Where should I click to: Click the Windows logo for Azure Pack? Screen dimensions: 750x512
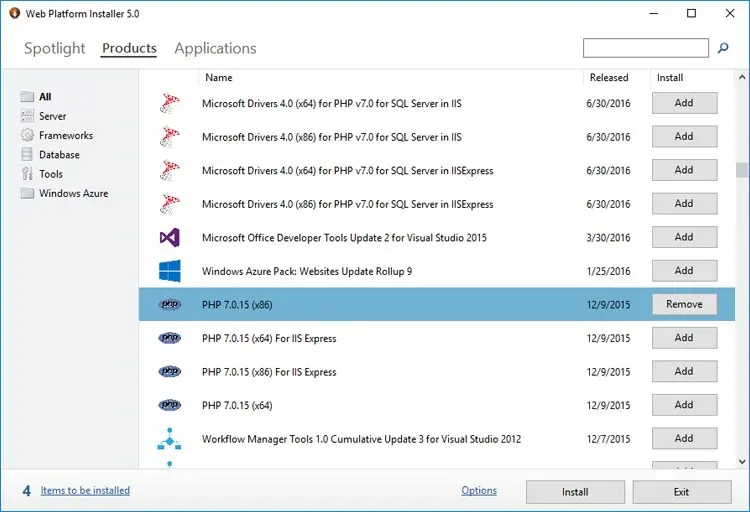169,271
